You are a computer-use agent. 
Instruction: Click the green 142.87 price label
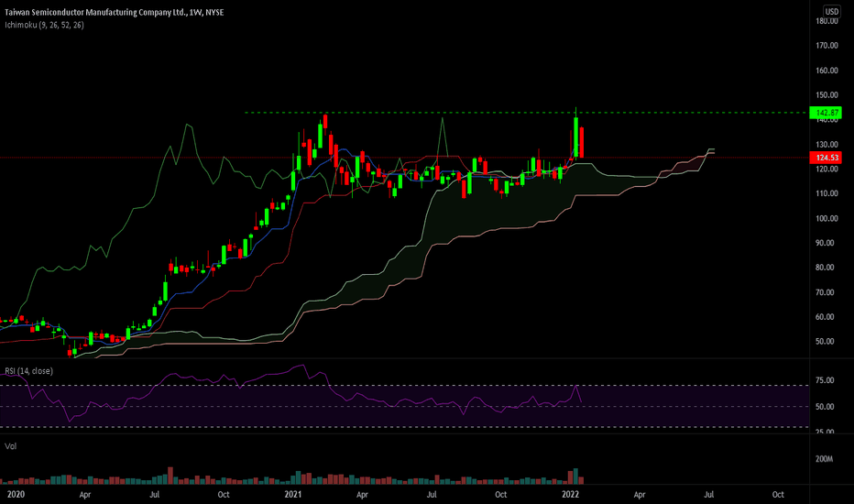pyautogui.click(x=826, y=113)
